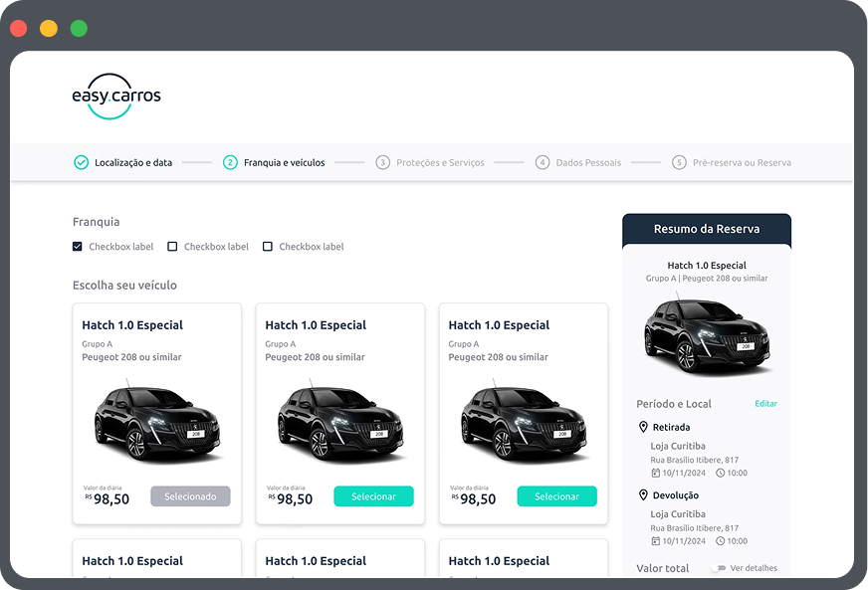Click the easy.carros logo
Viewport: 868px width, 590px height.
[x=115, y=97]
